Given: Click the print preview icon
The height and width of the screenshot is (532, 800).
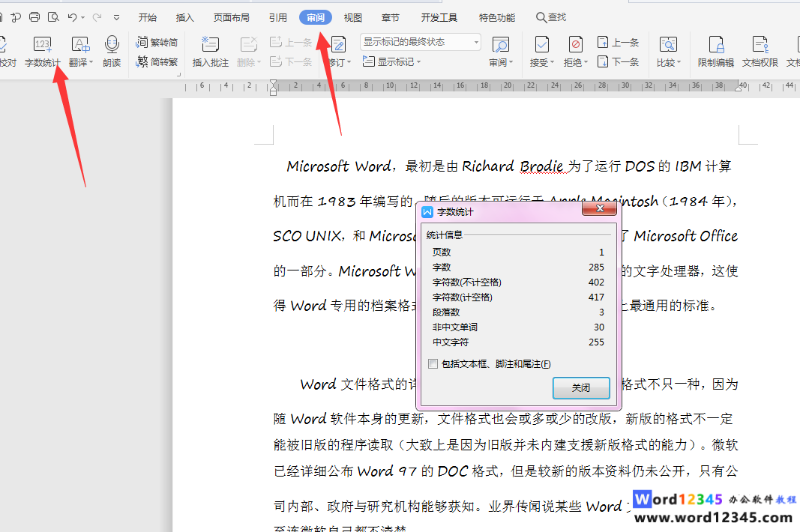Looking at the screenshot, I should pos(53,17).
